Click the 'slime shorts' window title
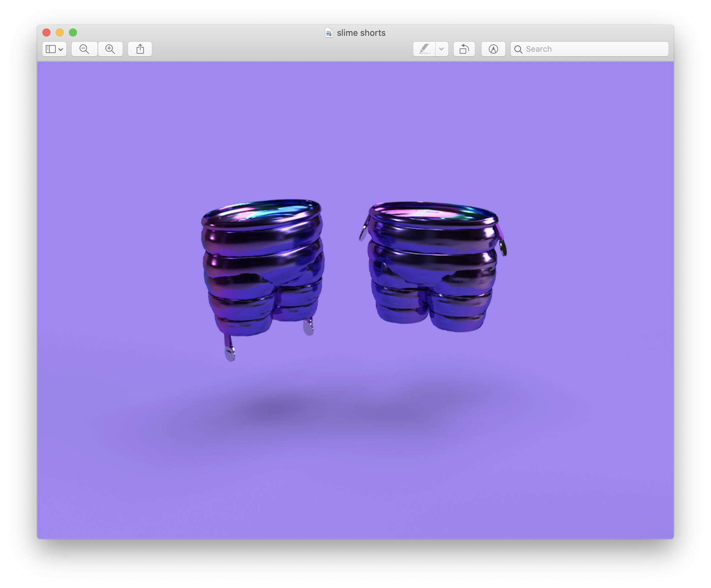 pos(361,33)
